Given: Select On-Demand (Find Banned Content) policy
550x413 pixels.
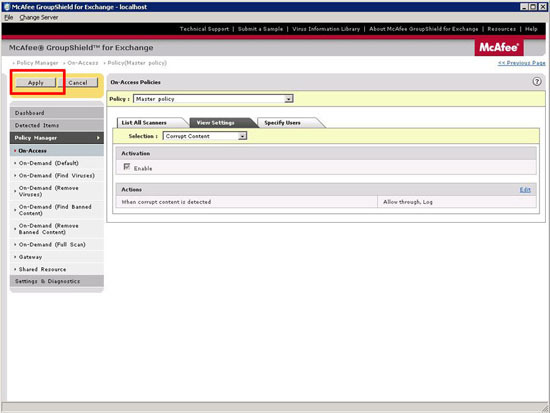Looking at the screenshot, I should [57, 210].
